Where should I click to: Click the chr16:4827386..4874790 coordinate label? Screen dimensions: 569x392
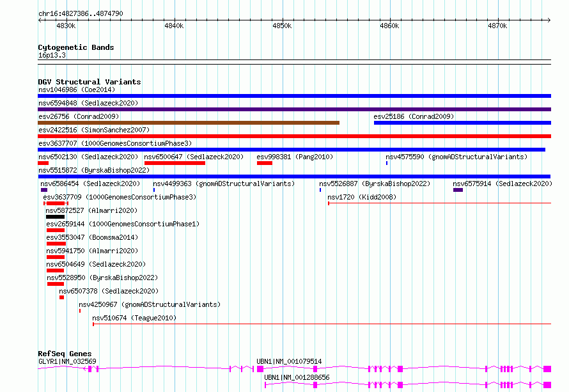click(81, 13)
